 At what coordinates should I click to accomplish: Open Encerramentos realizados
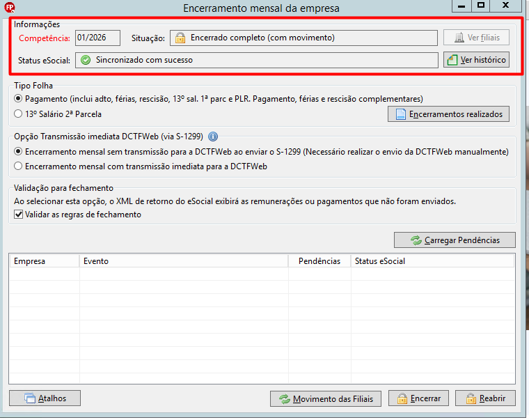[x=448, y=114]
